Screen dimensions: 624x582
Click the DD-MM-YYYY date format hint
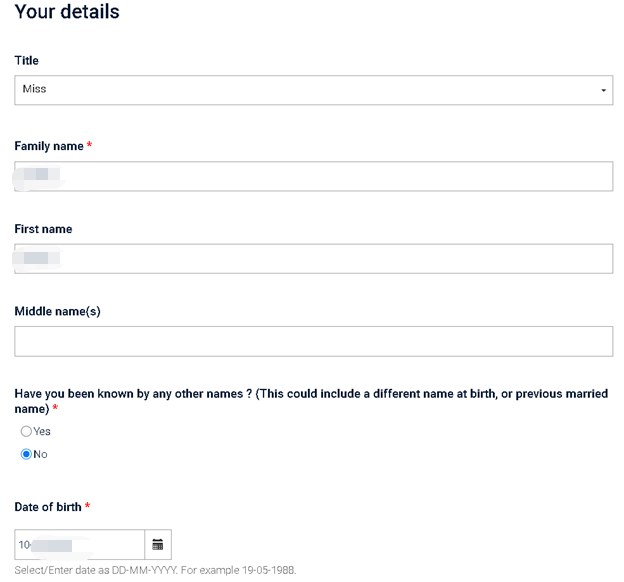[x=155, y=570]
